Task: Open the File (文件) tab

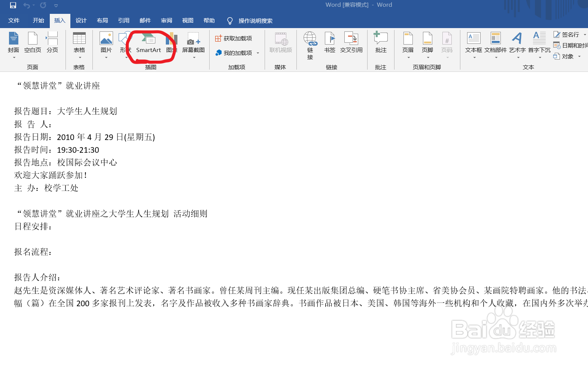Action: click(14, 21)
